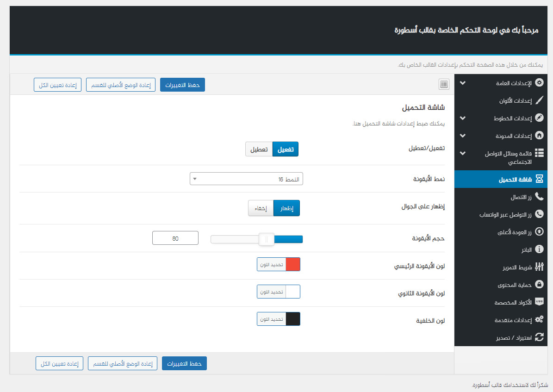Choose إخفاء to hide on mobile

[x=261, y=208]
